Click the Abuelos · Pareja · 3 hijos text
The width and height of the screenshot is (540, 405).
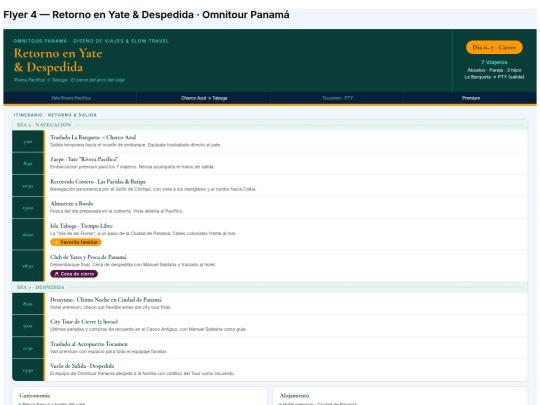(494, 70)
